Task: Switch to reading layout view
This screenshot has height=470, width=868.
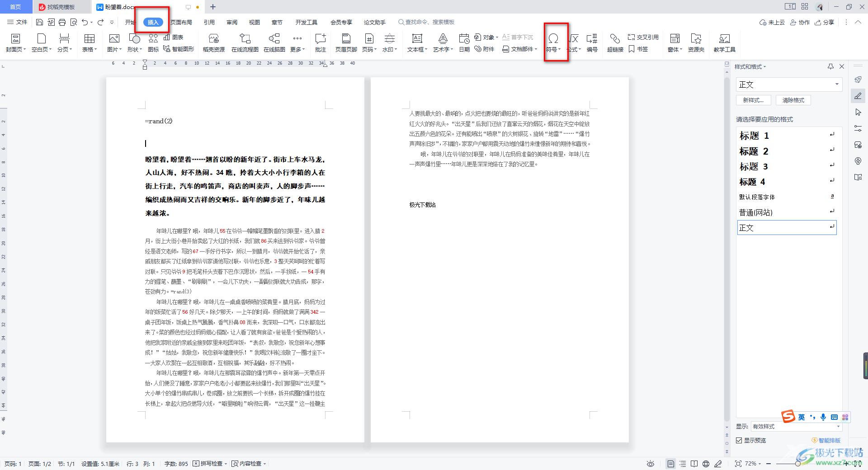Action: coord(694,464)
